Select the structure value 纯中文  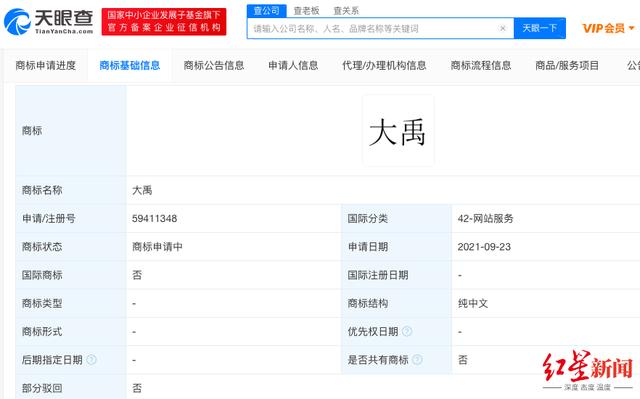[473, 303]
